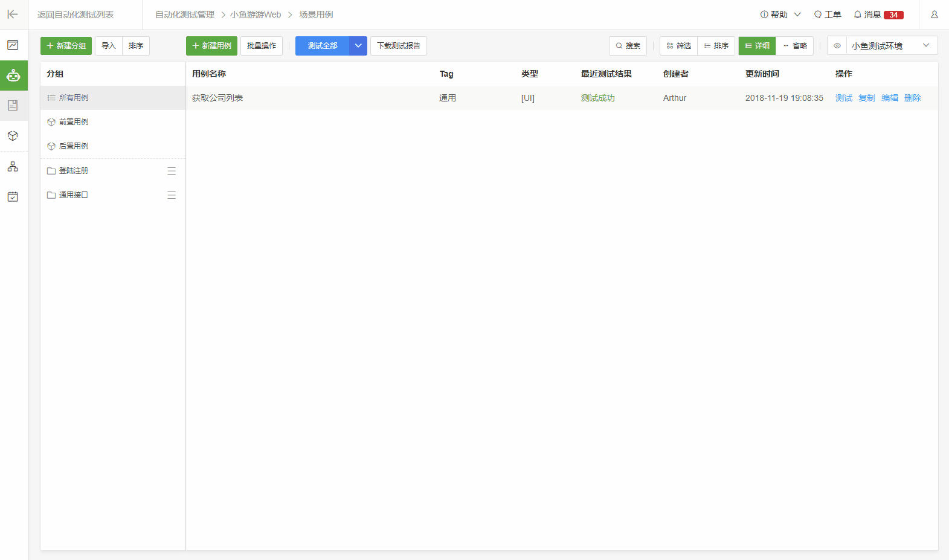Click the 场景用例 breadcrumb
Screen dimensions: 949x560
click(x=316, y=14)
